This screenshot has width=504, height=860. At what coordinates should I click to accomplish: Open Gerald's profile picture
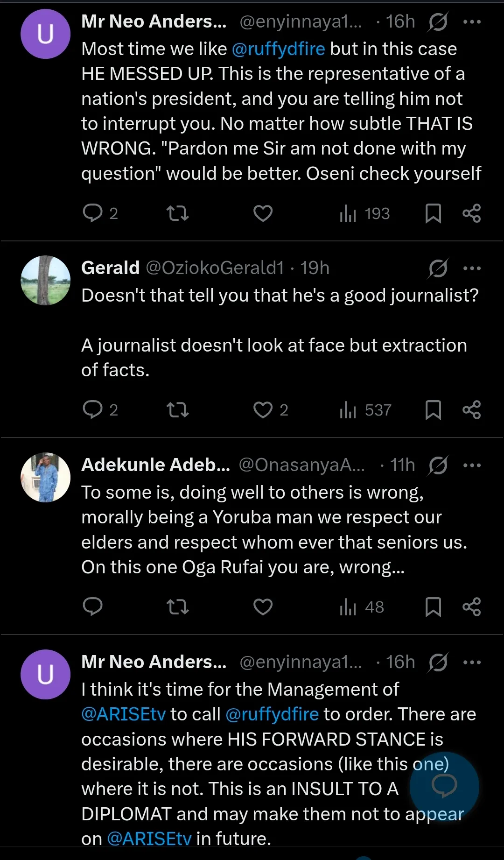click(45, 280)
